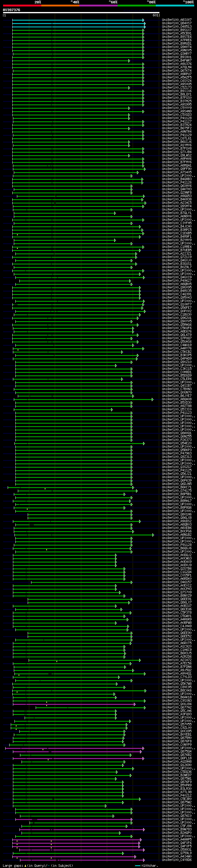This screenshot has height=868, width=197.
Task: Select the label UniRef100_A9SVU5
Action: [177, 84]
